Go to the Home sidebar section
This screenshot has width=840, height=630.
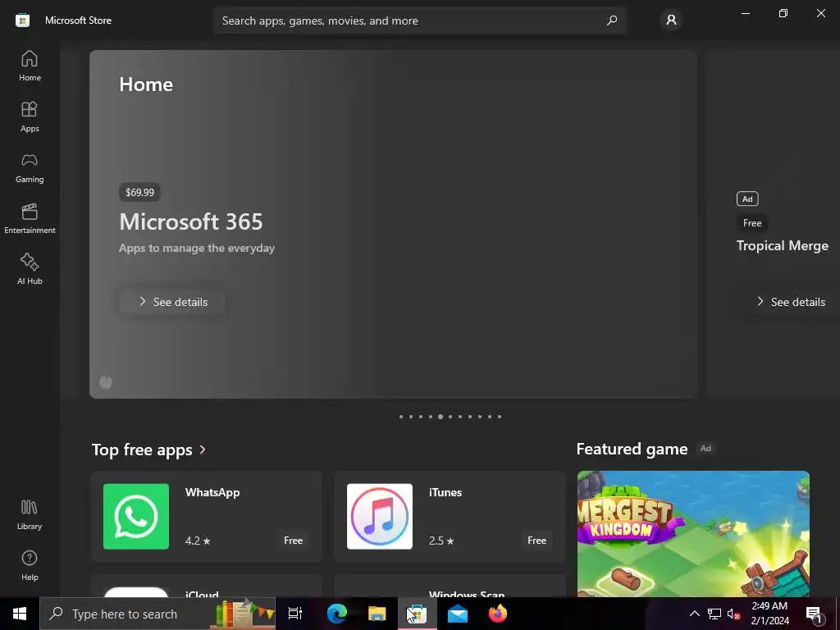[30, 66]
